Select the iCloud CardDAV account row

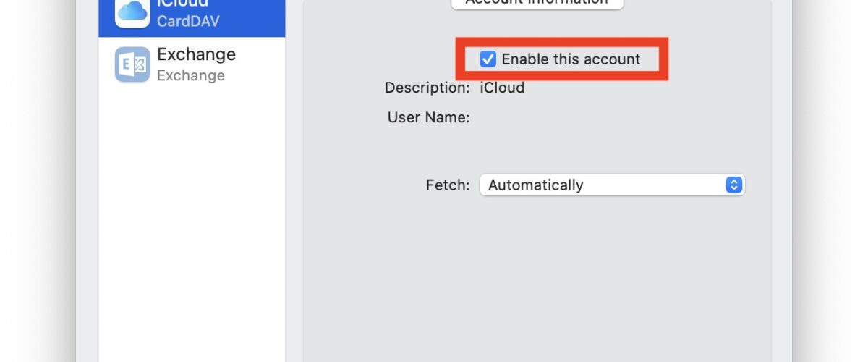pyautogui.click(x=192, y=14)
